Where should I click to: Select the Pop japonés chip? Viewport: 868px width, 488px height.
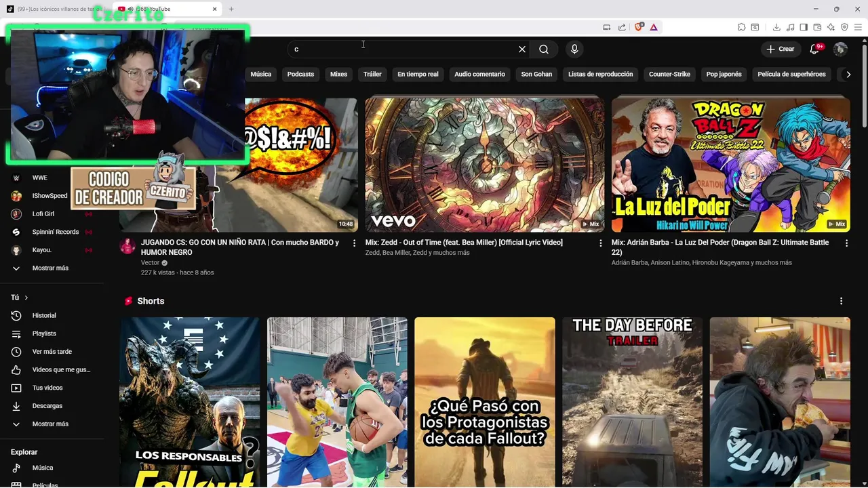click(x=724, y=74)
